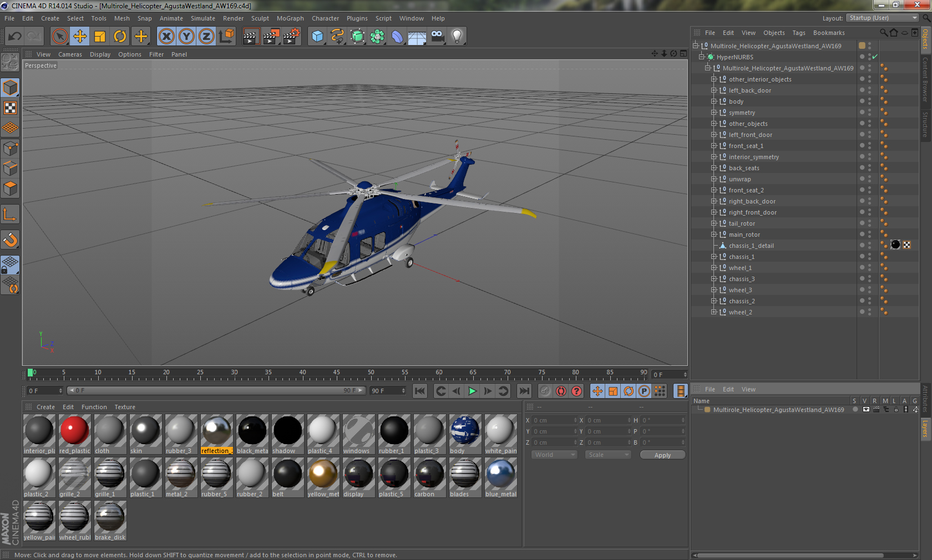Open the World coordinate dropdown
Screen dimensions: 932x560
pyautogui.click(x=554, y=455)
